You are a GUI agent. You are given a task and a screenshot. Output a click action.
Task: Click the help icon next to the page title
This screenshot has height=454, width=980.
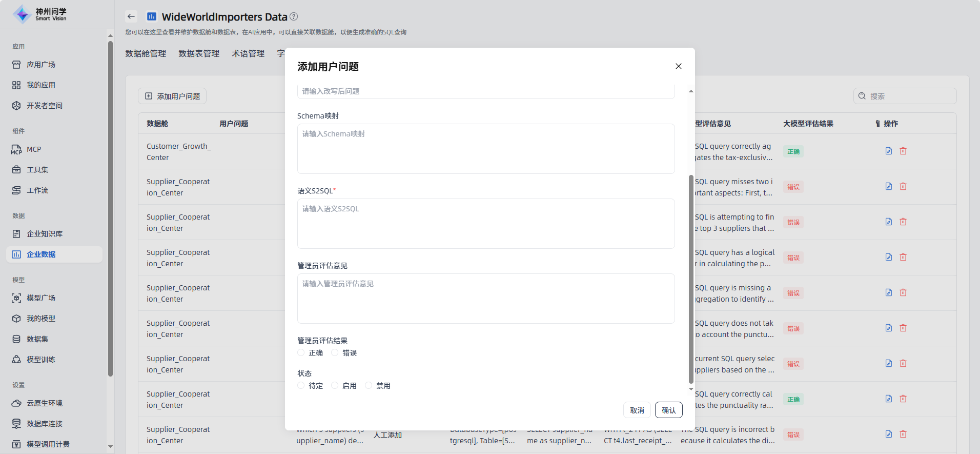click(x=294, y=16)
